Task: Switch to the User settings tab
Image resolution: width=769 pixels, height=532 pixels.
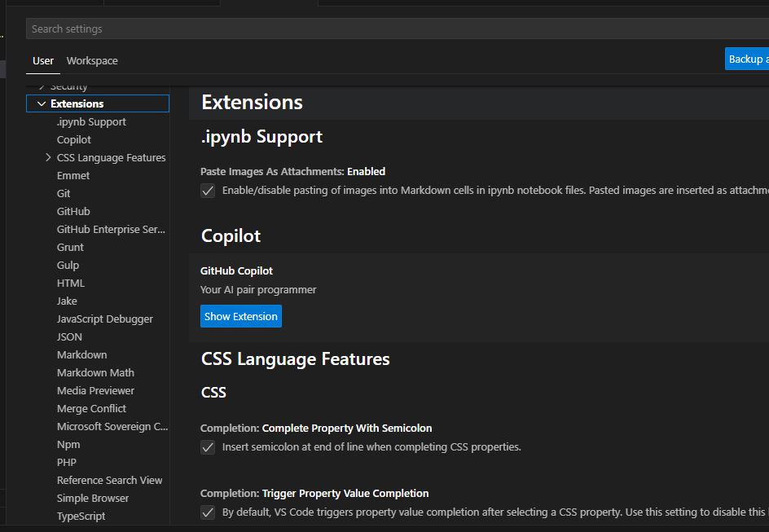Action: pos(43,61)
